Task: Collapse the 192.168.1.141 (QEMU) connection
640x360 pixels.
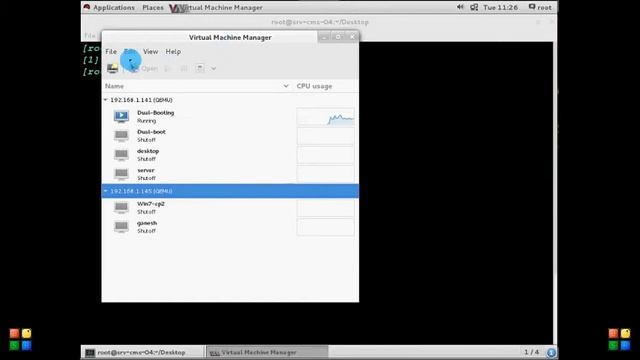Action: (105, 100)
